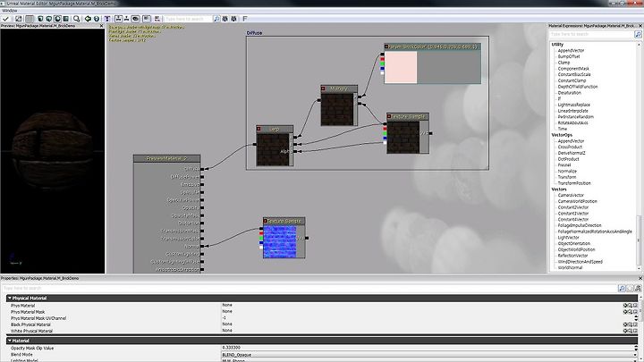Screen dimensions: 644x362
Task: Collapse the Physical Material section
Action: (10, 299)
